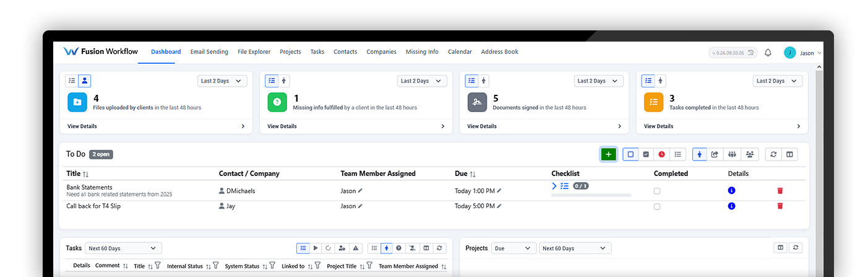Select Tasks panel Next 60 Days range
The width and height of the screenshot is (868, 277).
123,248
